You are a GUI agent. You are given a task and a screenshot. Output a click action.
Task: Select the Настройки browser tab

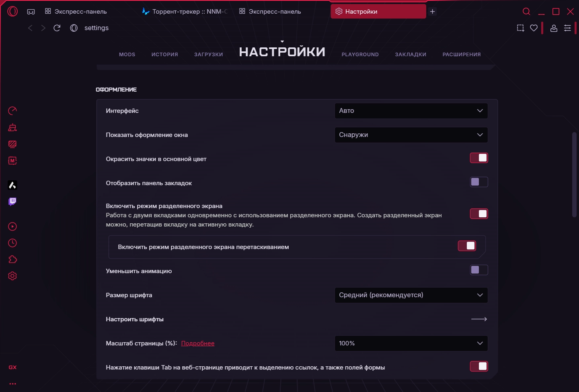[378, 12]
